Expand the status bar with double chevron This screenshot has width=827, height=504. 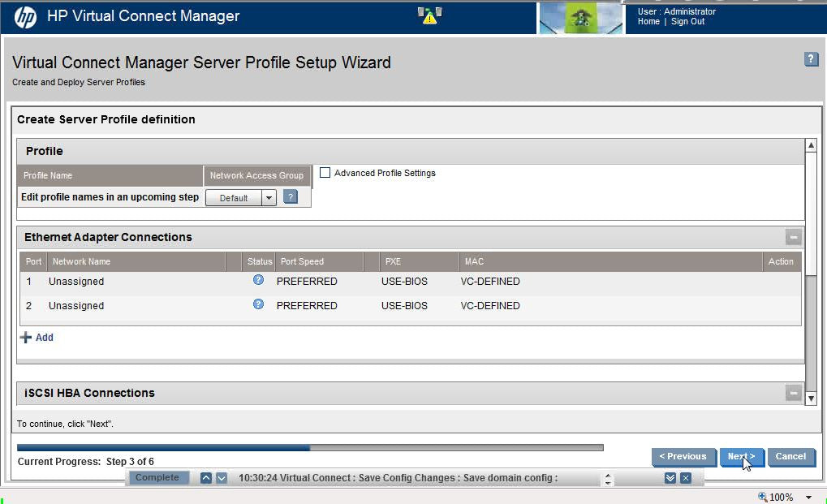pyautogui.click(x=670, y=478)
